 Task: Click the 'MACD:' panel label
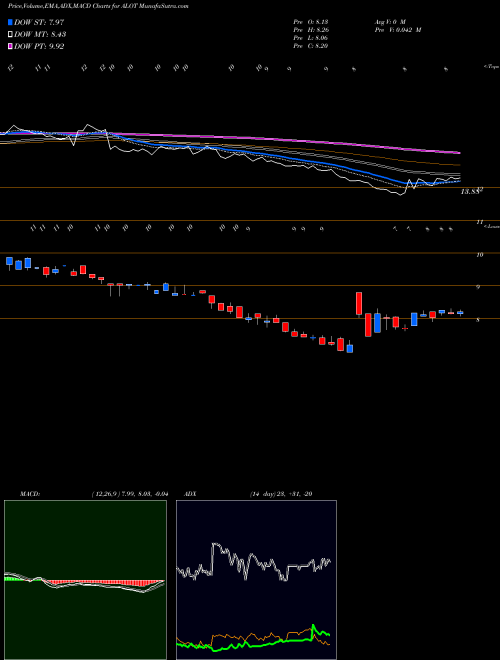click(29, 494)
